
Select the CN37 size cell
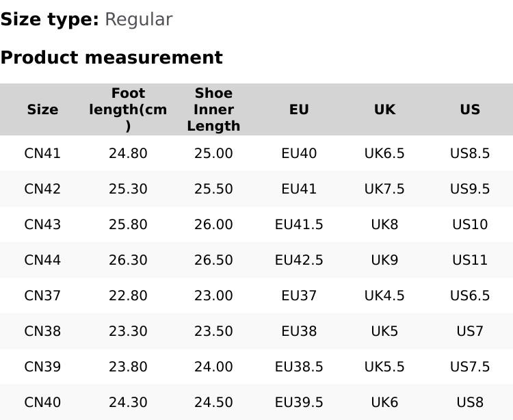point(42,296)
